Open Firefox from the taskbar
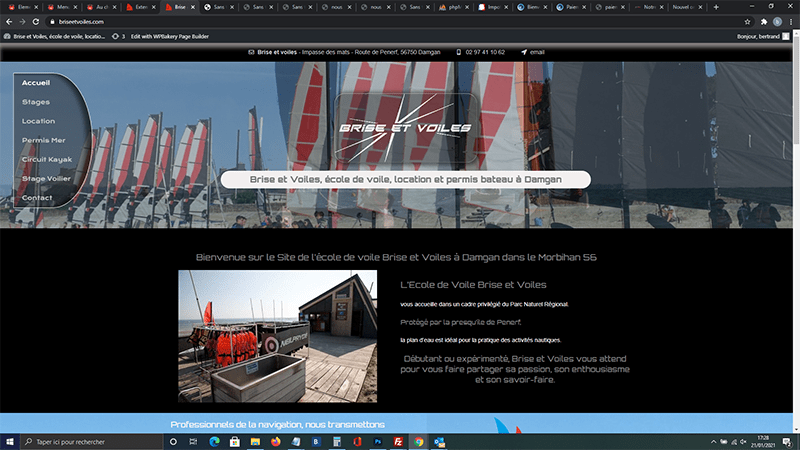800x450 pixels. click(x=274, y=441)
